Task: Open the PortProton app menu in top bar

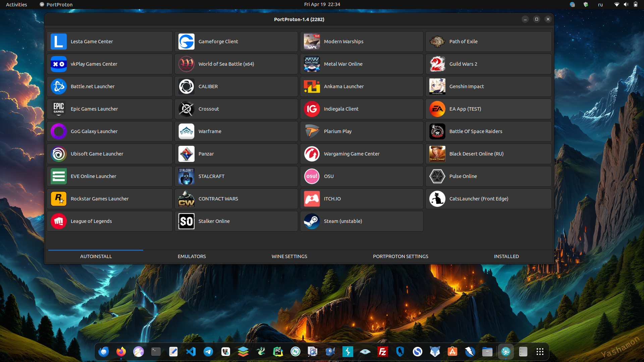Action: pyautogui.click(x=56, y=4)
